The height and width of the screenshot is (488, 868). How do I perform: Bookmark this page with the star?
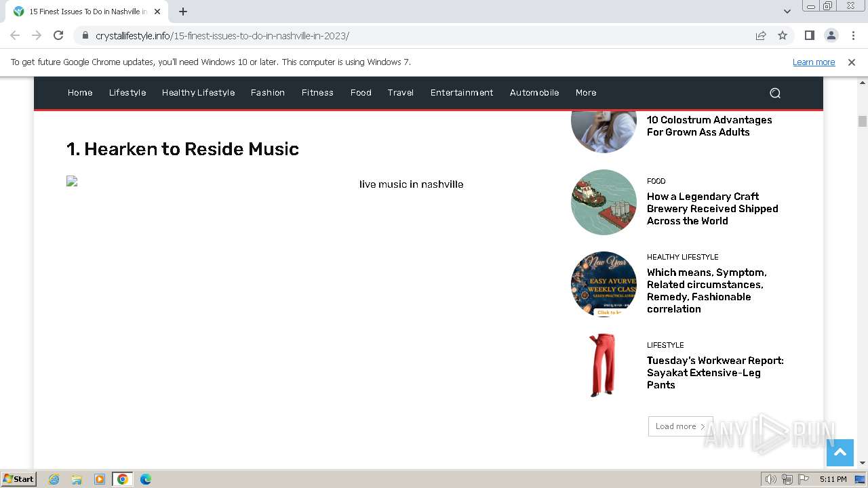point(783,36)
